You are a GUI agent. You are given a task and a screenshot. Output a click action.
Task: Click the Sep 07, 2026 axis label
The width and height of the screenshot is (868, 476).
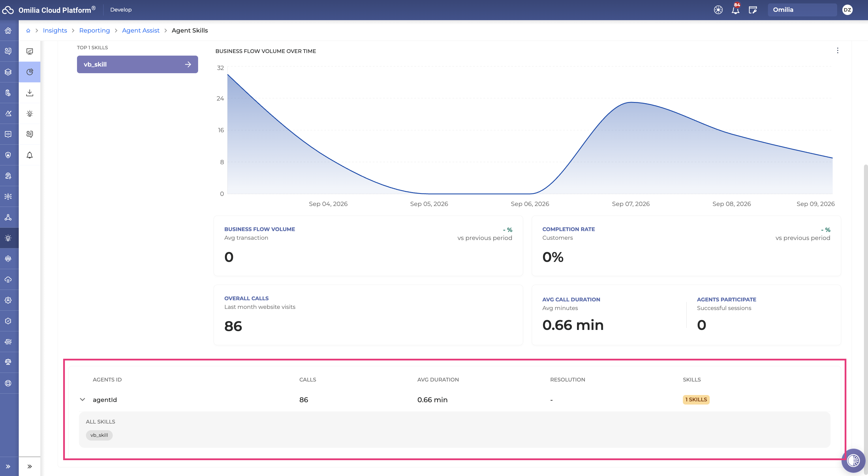click(x=631, y=204)
